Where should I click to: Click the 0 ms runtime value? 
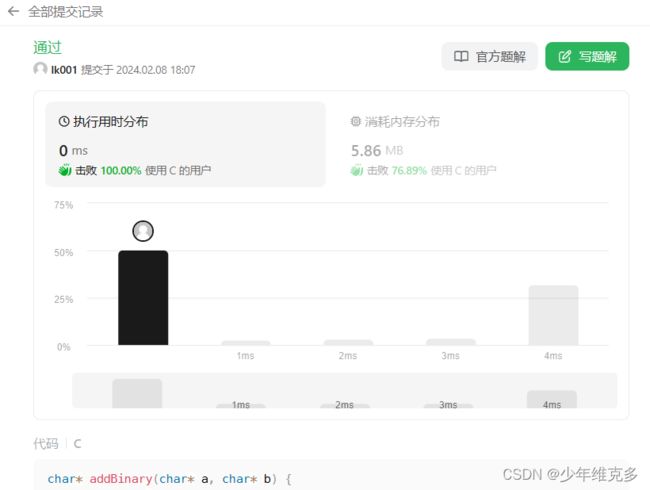point(73,150)
